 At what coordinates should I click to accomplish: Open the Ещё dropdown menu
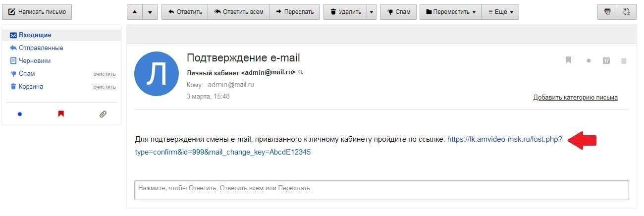500,12
